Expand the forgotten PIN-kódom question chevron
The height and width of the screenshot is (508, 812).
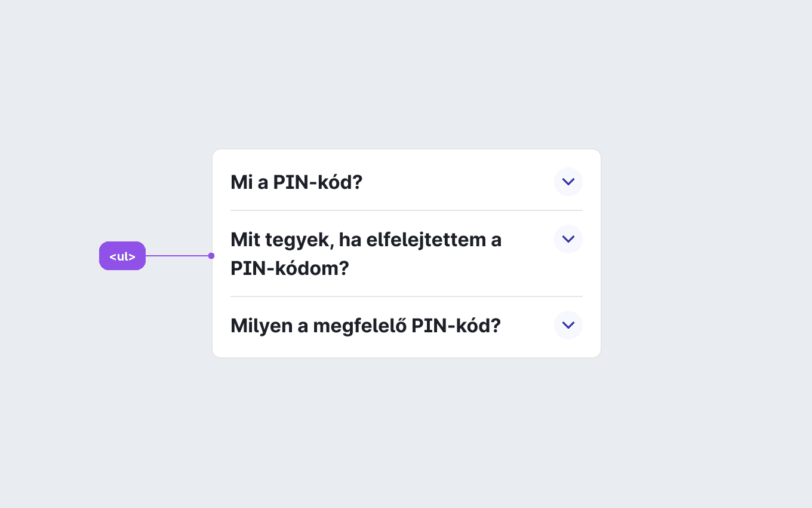(x=568, y=239)
